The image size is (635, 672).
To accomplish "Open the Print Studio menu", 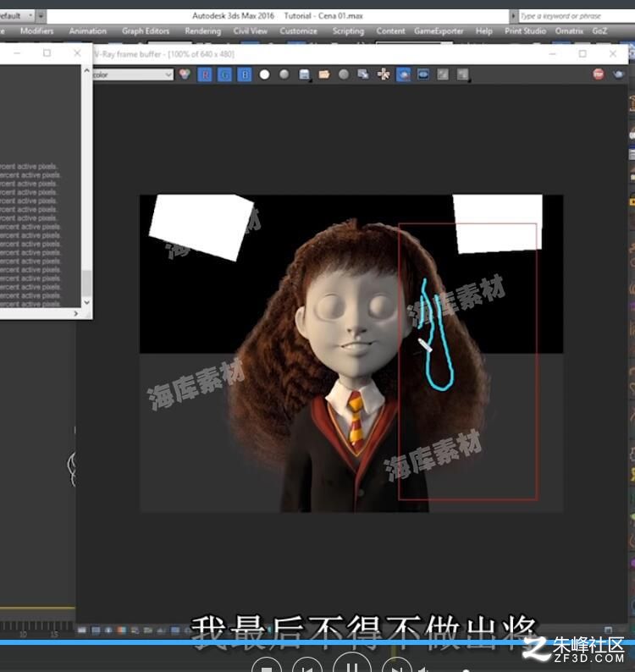I will [525, 30].
